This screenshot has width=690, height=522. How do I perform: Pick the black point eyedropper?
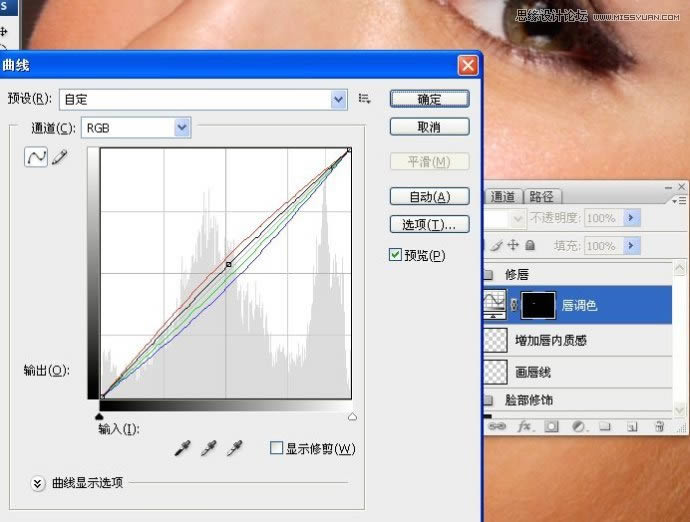182,450
